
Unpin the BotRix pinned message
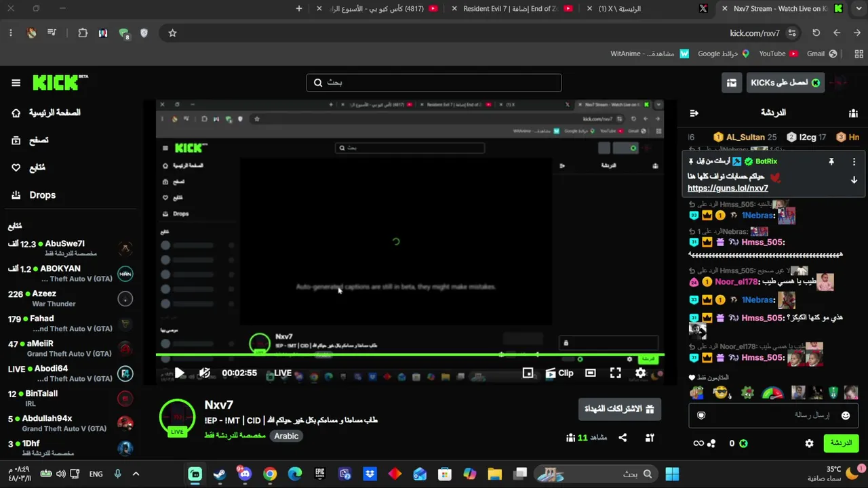click(831, 162)
